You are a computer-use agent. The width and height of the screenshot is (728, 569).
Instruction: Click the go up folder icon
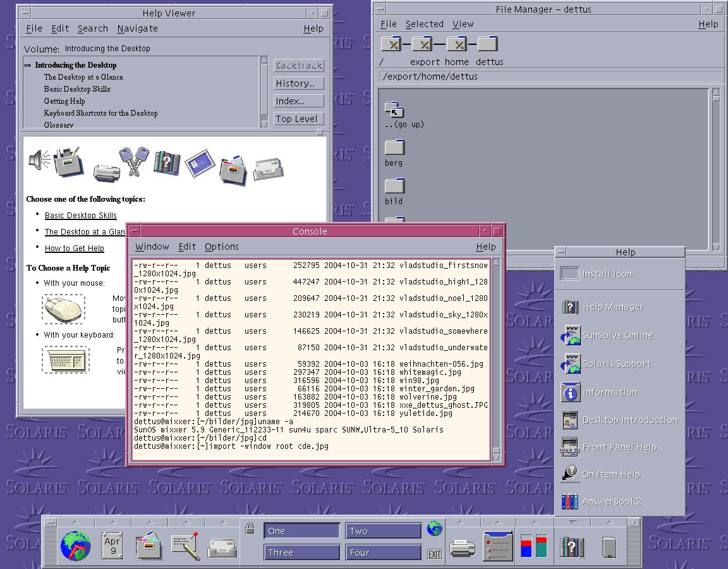click(x=394, y=109)
